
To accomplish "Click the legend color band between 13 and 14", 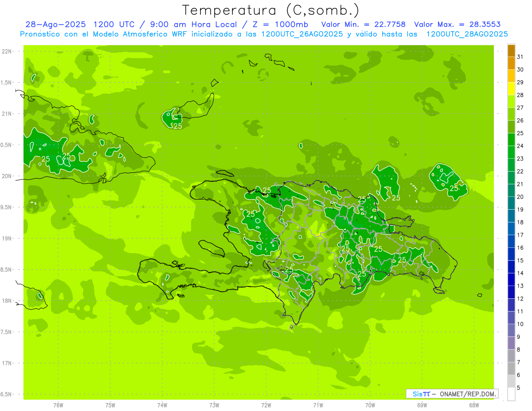I will pos(511,279).
